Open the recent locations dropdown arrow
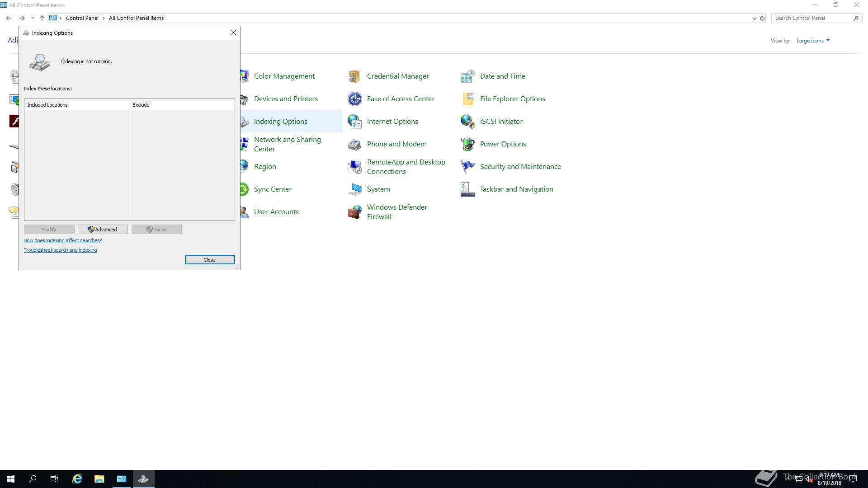This screenshot has width=868, height=488. (33, 19)
